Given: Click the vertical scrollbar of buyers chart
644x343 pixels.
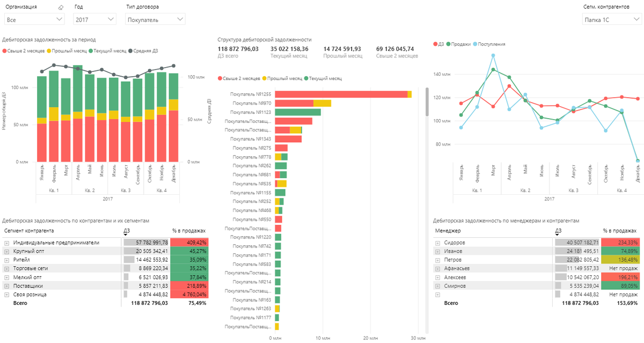Looking at the screenshot, I should [x=428, y=102].
